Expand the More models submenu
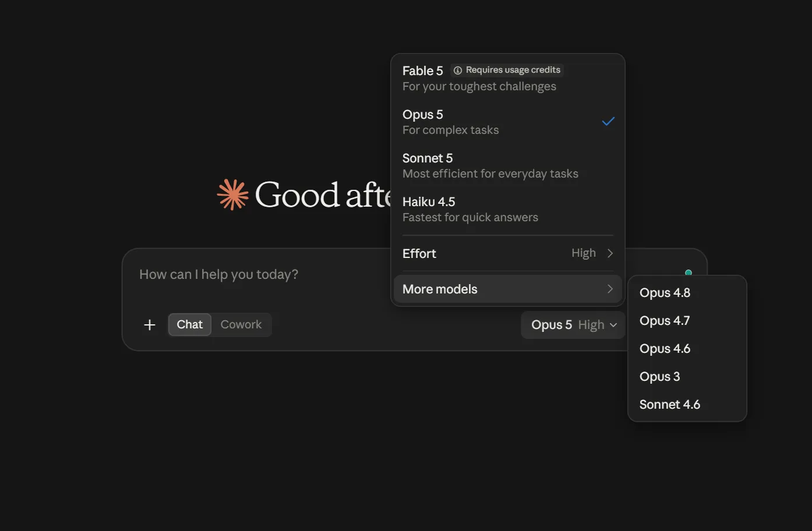 point(508,289)
